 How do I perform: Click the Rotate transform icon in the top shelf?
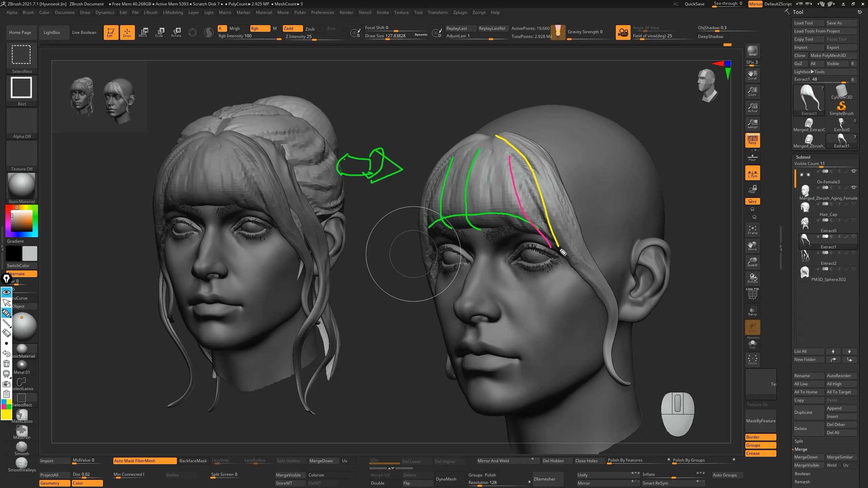(x=176, y=32)
